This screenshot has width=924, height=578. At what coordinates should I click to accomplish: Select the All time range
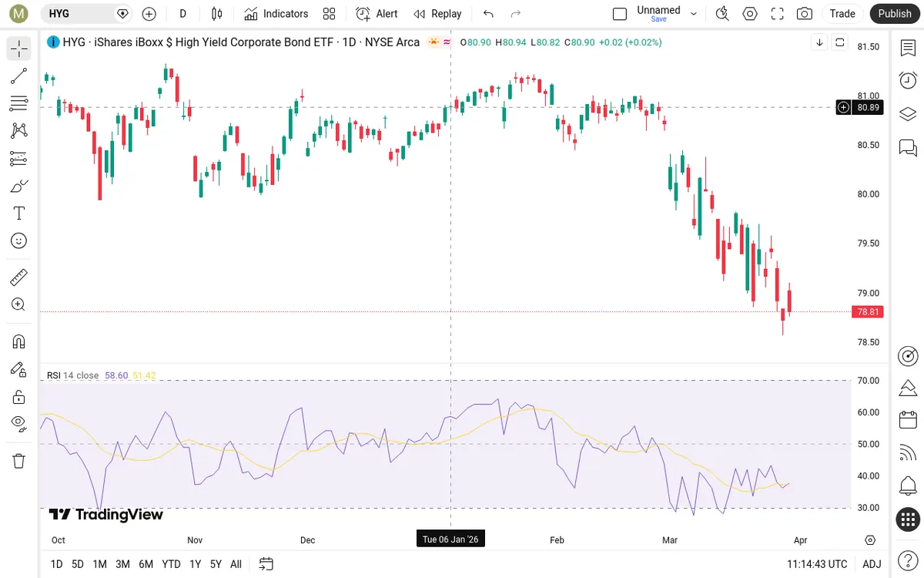236,564
